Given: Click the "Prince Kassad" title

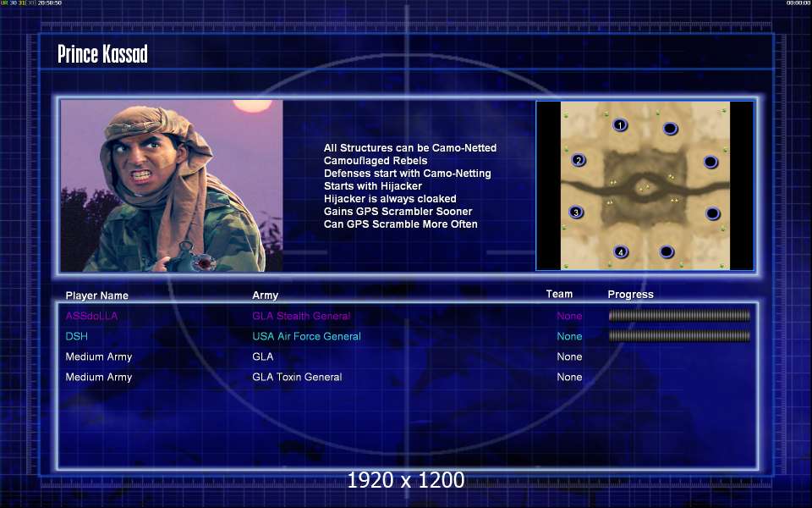Looking at the screenshot, I should pyautogui.click(x=102, y=53).
